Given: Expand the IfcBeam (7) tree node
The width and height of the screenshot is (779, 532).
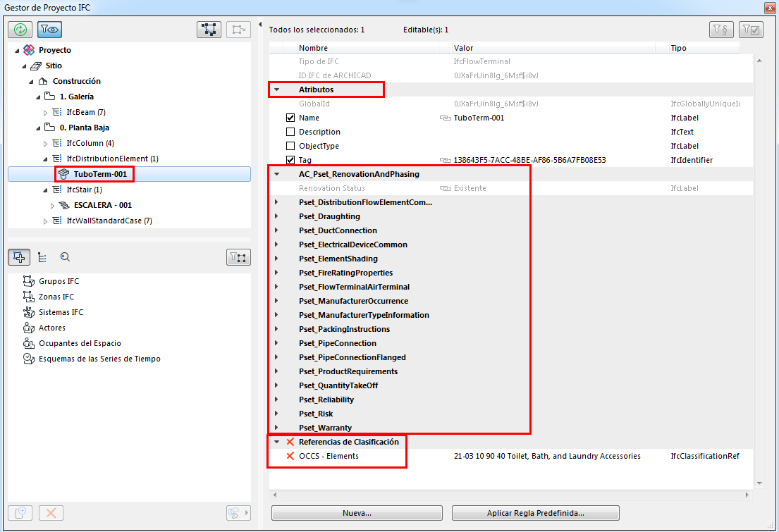Looking at the screenshot, I should [45, 113].
